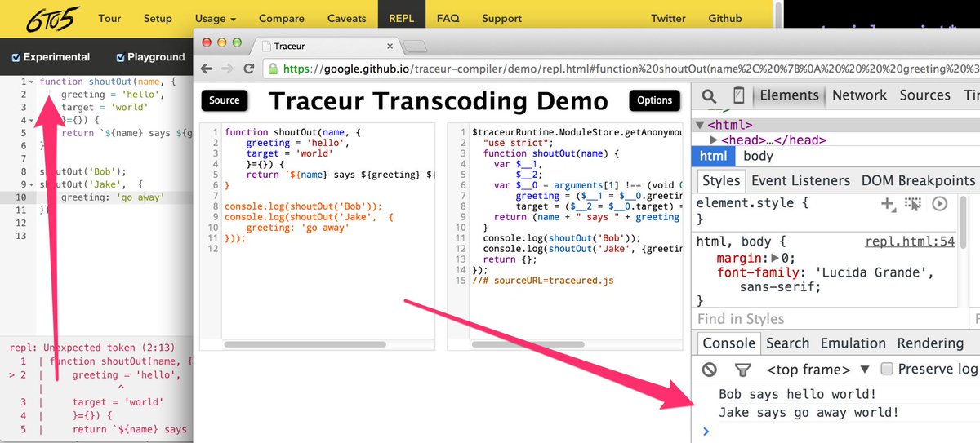The width and height of the screenshot is (980, 443).
Task: Open the FAQ page
Action: [448, 18]
